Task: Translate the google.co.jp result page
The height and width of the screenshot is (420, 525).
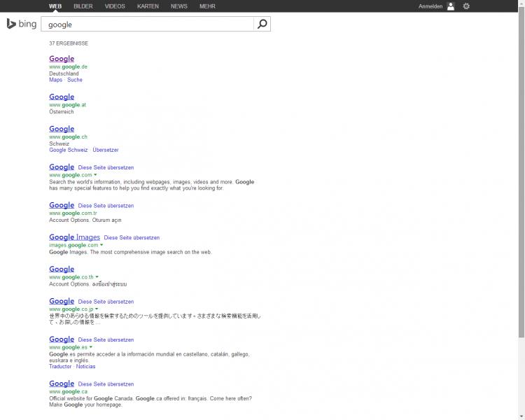Action: click(106, 302)
